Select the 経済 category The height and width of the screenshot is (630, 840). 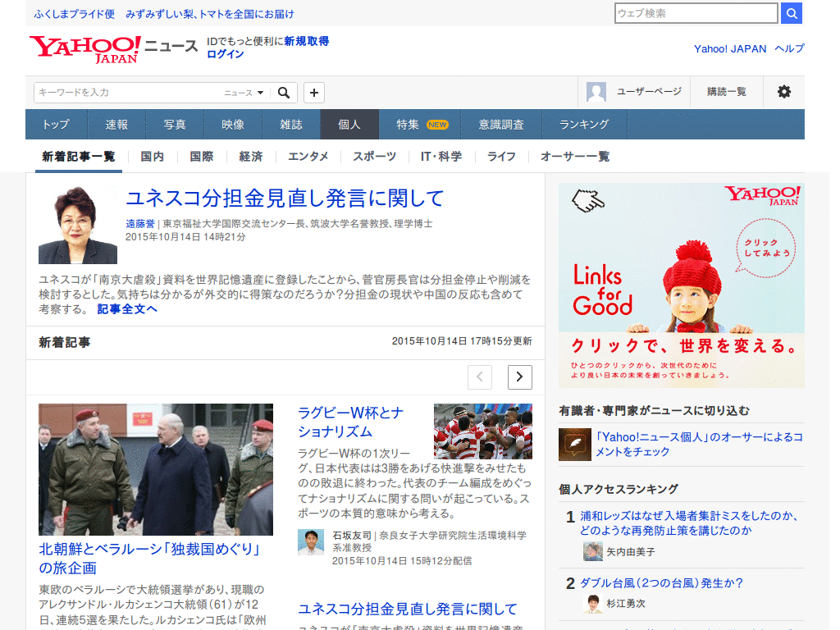(251, 157)
